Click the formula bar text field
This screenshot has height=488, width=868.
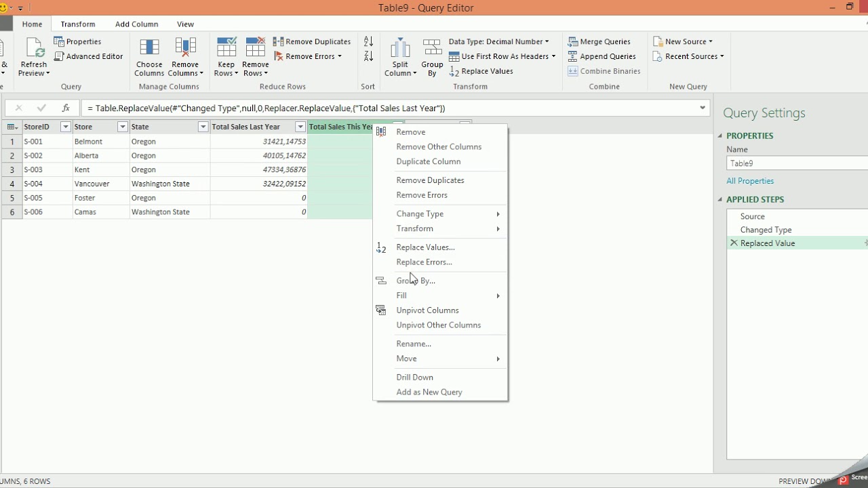point(389,108)
